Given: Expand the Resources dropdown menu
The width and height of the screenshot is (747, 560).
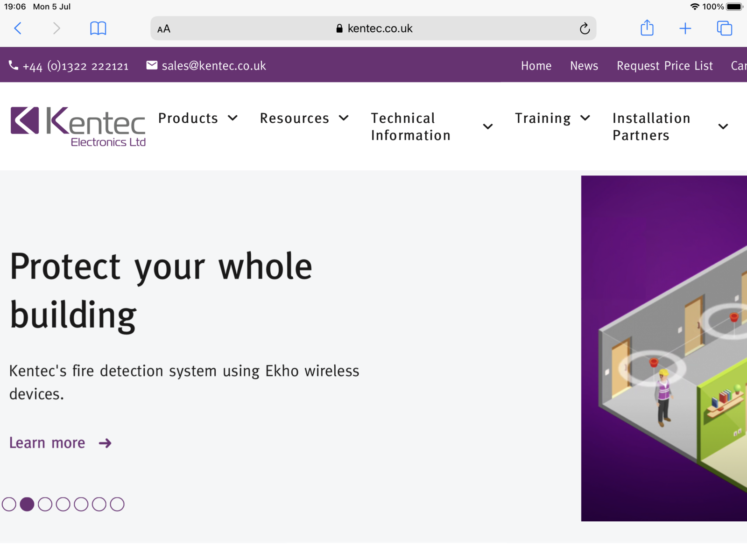Looking at the screenshot, I should pyautogui.click(x=304, y=118).
